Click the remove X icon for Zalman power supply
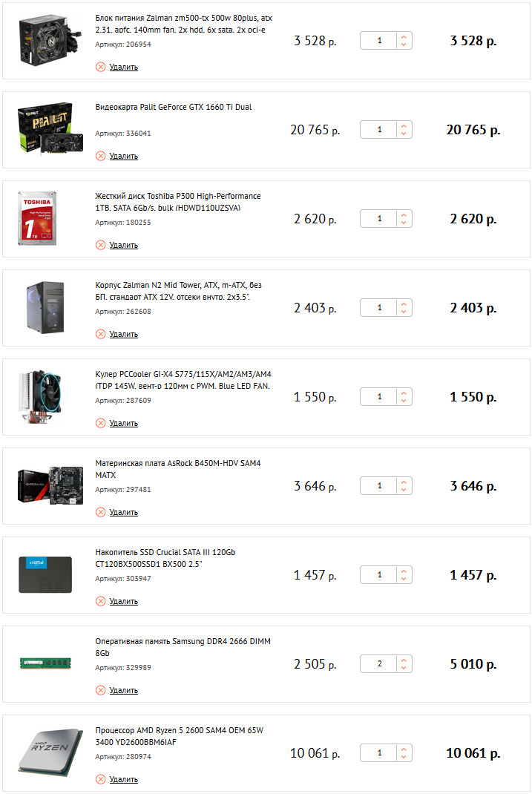The height and width of the screenshot is (794, 532). (100, 67)
